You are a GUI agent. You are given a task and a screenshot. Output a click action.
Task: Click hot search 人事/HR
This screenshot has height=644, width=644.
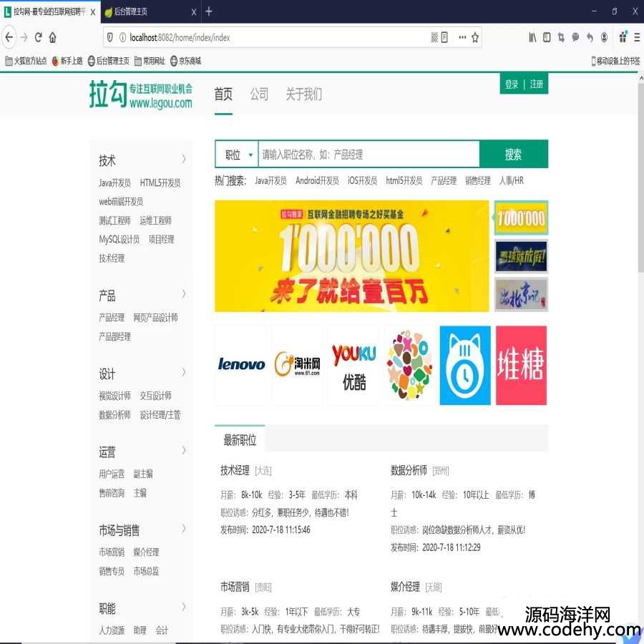[512, 181]
